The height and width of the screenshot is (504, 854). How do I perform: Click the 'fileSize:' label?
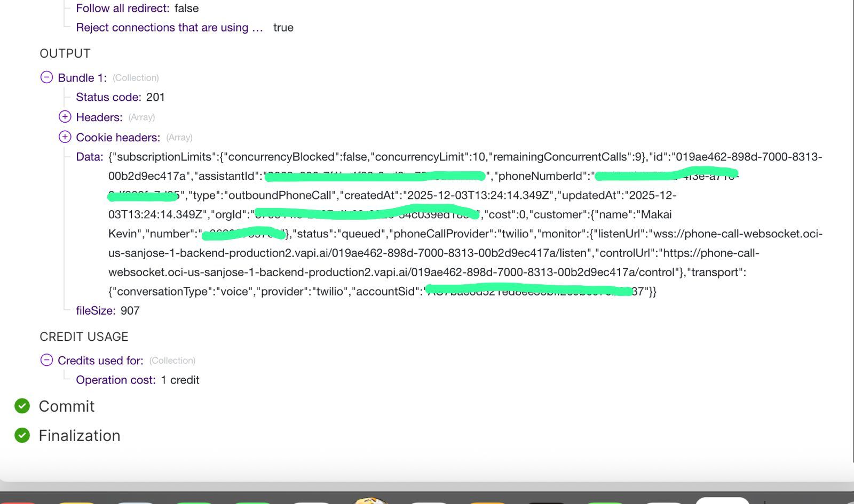click(x=96, y=310)
